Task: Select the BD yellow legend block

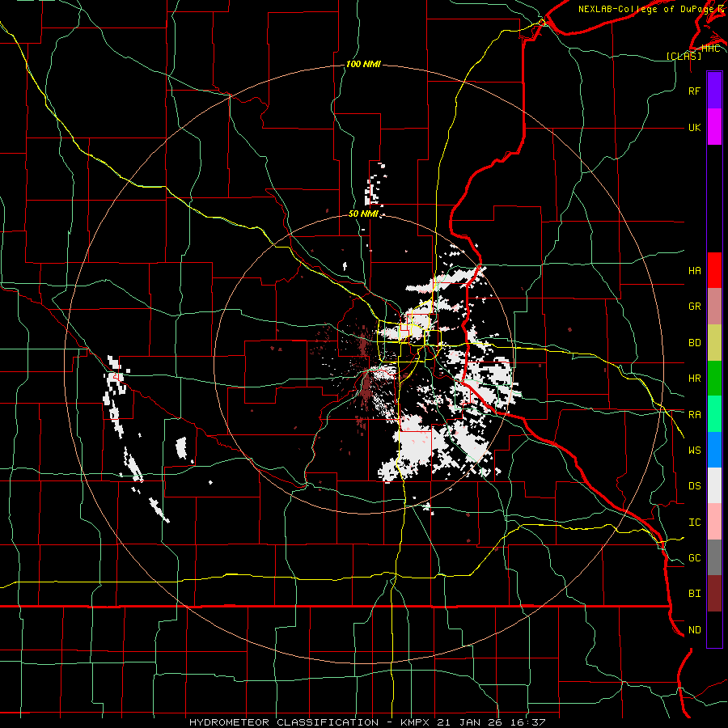Action: [714, 343]
